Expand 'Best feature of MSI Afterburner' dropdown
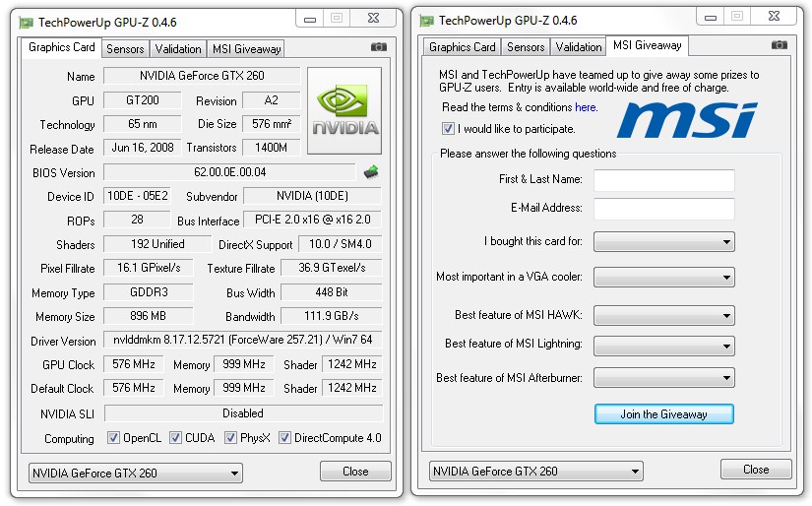812x506 pixels. click(664, 378)
